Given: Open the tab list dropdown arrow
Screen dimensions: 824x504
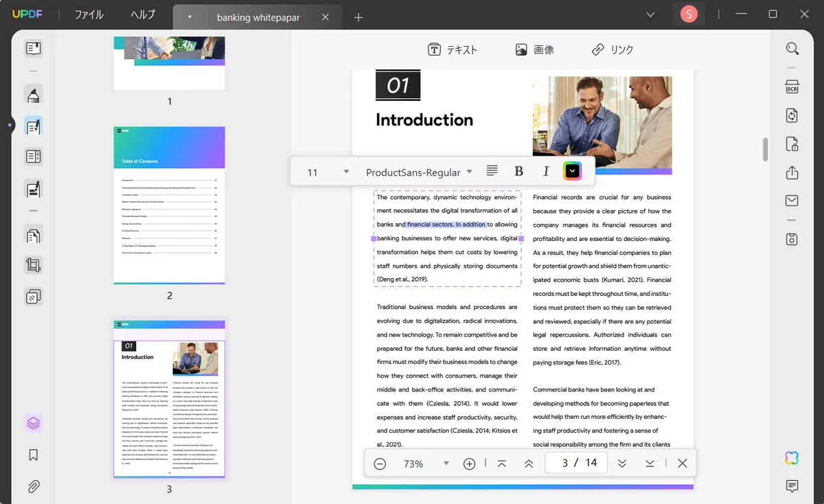Looking at the screenshot, I should [x=190, y=17].
